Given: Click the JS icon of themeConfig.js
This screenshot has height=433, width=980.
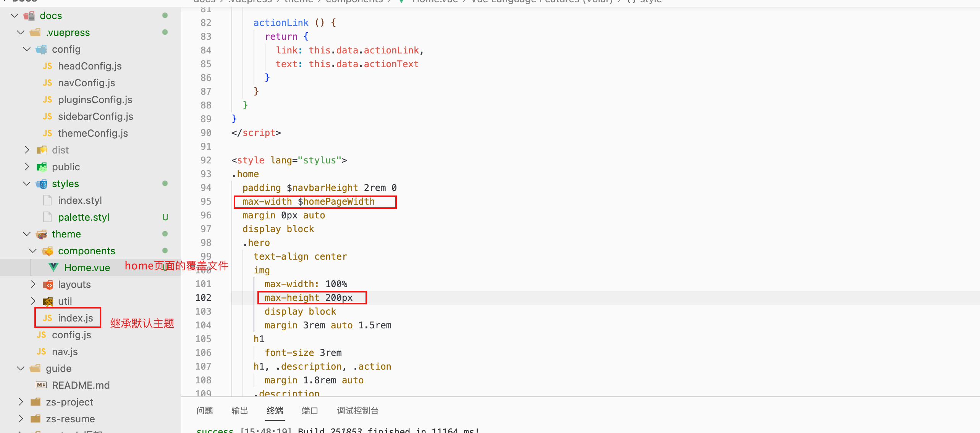Looking at the screenshot, I should tap(47, 133).
